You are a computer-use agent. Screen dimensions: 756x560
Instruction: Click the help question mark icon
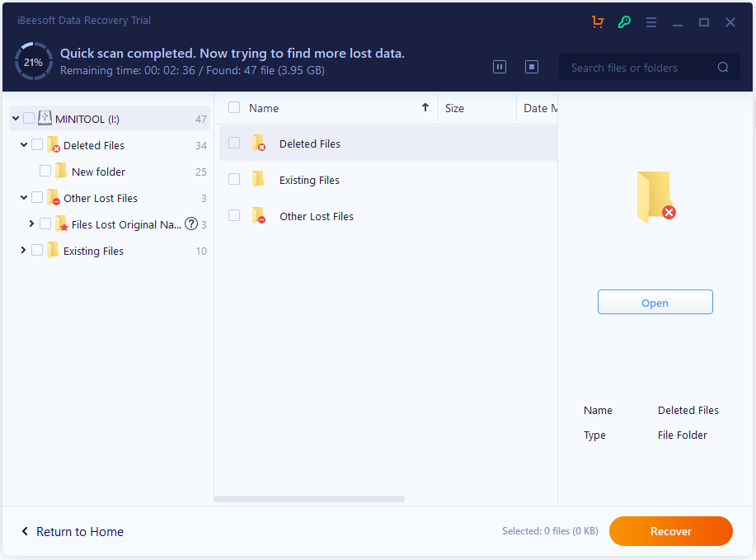(x=191, y=224)
